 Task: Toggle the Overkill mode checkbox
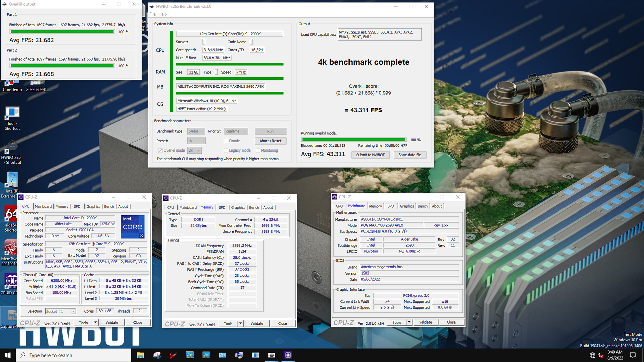160,150
